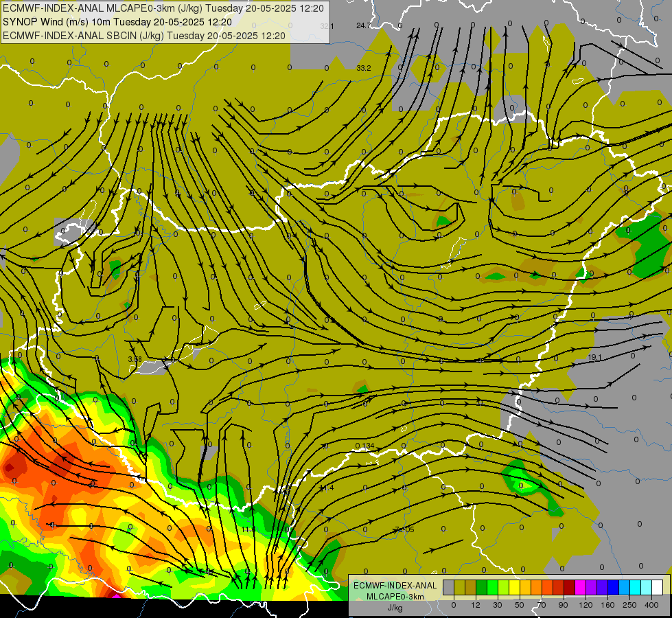Click the magenta legend swatch

pos(580,587)
